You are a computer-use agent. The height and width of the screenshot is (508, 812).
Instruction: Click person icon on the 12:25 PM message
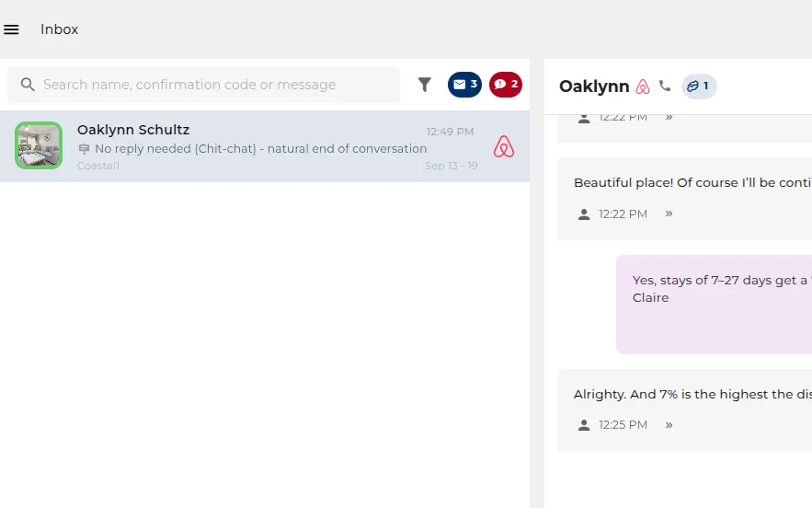point(584,425)
